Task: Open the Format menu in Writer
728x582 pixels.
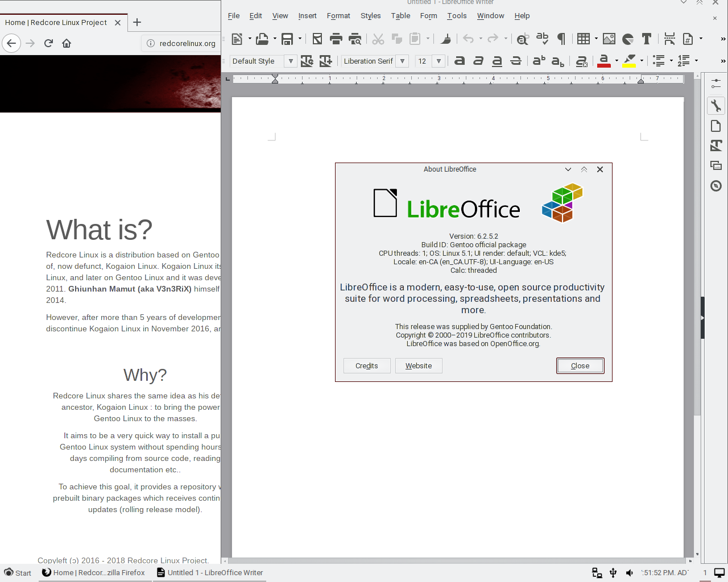Action: click(x=338, y=16)
